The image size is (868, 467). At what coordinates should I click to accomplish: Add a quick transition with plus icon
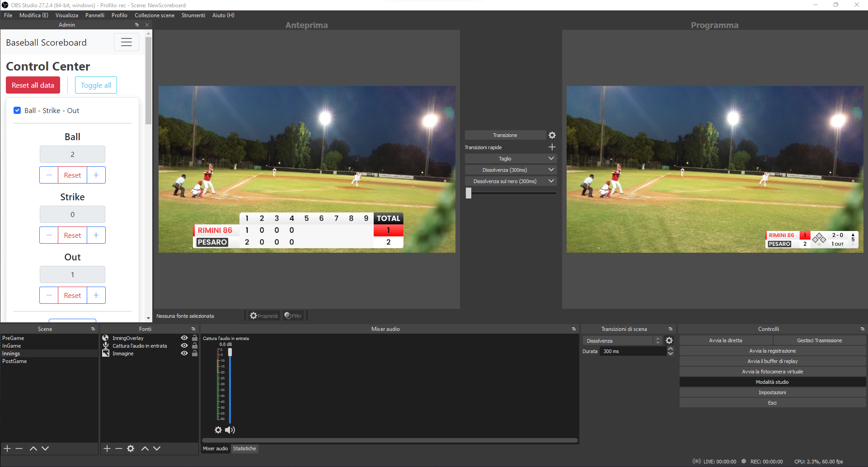[552, 147]
